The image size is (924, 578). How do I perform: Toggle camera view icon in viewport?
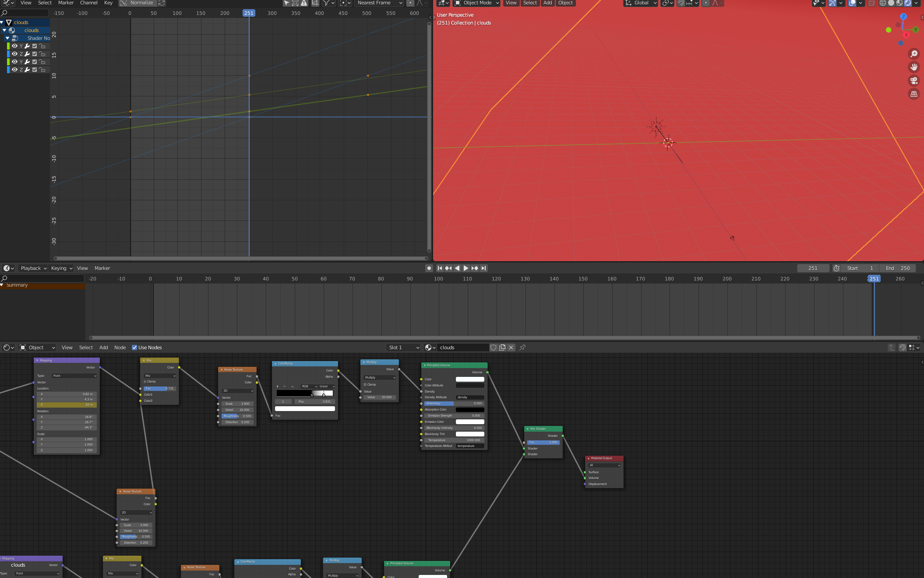pos(913,81)
